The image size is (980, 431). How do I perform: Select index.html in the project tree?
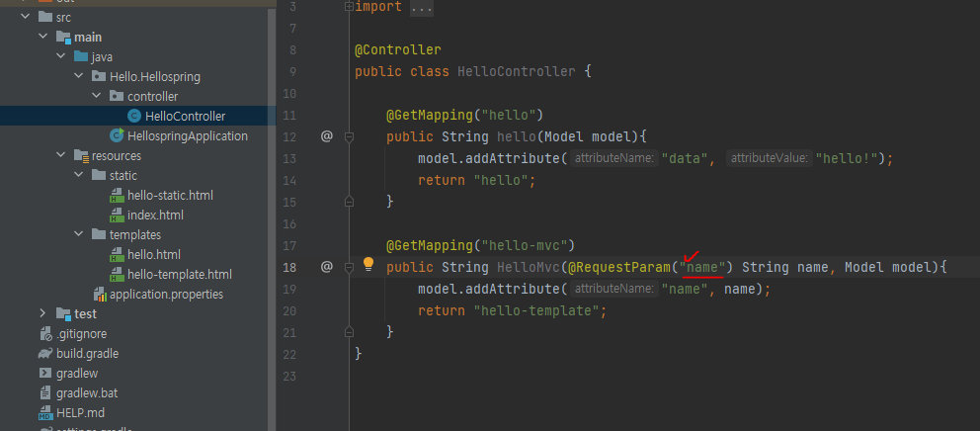155,215
